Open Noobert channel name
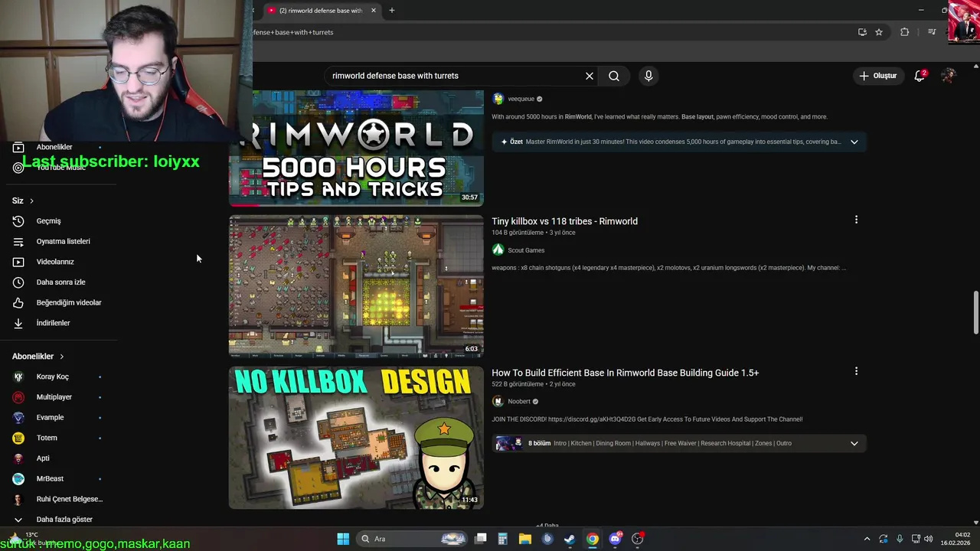980x551 pixels. coord(518,401)
